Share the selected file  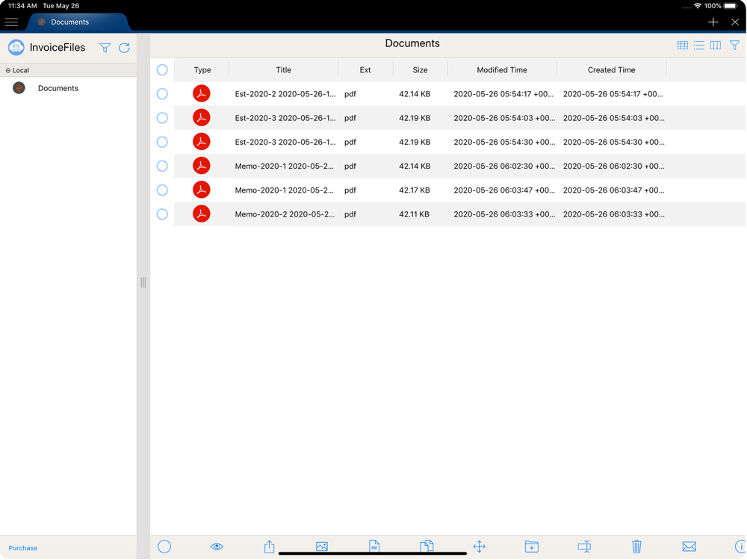click(x=269, y=547)
